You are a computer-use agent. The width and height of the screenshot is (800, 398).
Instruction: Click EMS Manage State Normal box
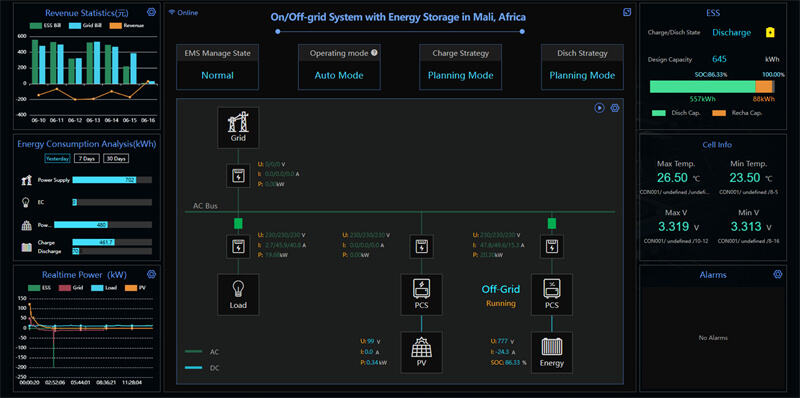pyautogui.click(x=217, y=67)
